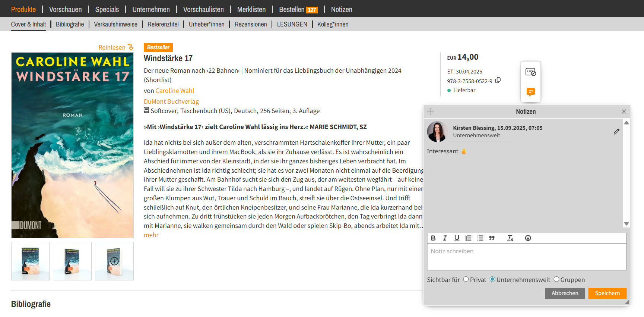Copy the ISBN with the copy icon
The width and height of the screenshot is (644, 317).
(x=498, y=80)
